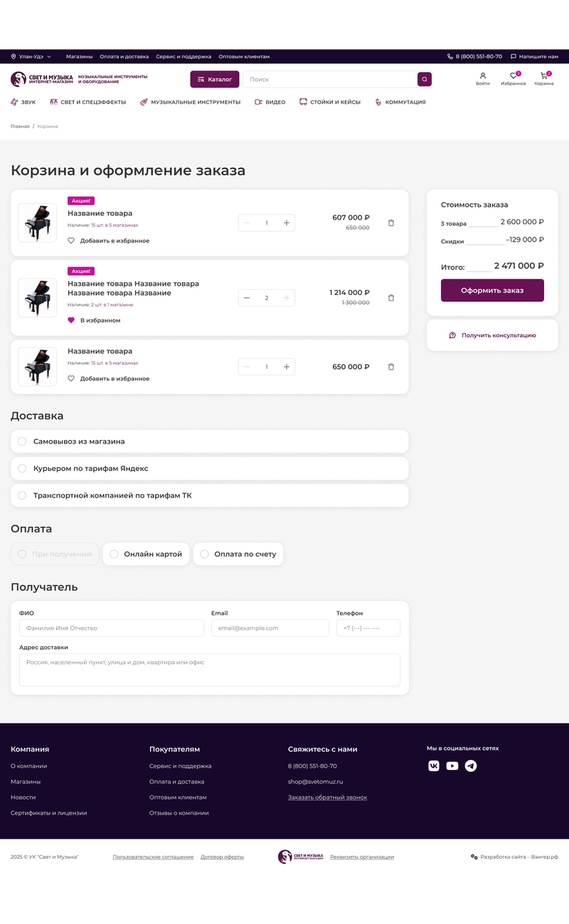
Task: Click Заказать обратный звонок link
Action: (327, 797)
